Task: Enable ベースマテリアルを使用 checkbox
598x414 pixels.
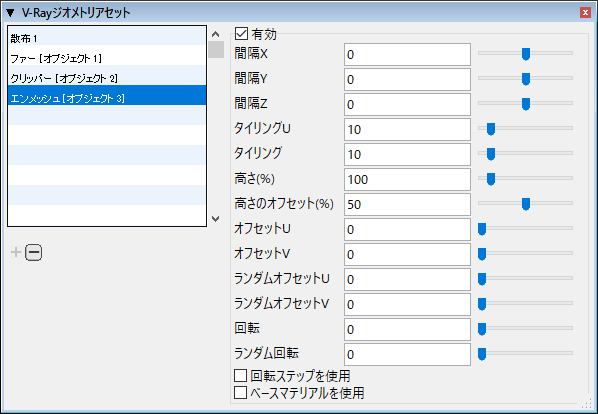Action: [240, 392]
